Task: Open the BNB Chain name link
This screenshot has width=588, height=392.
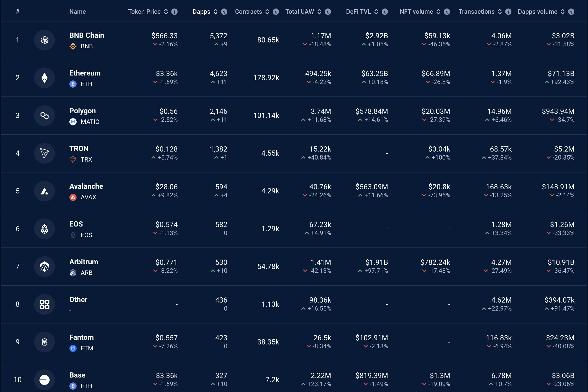Action: coord(87,35)
